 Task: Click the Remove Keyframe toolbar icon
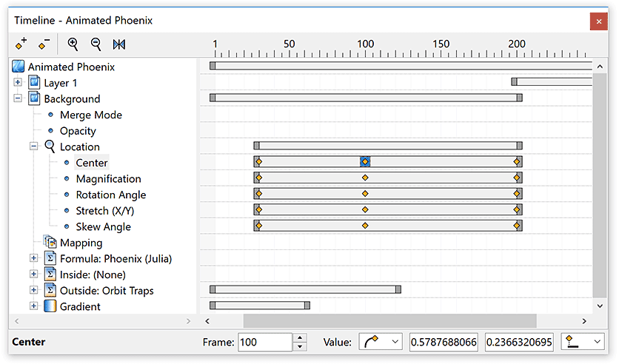click(x=44, y=44)
